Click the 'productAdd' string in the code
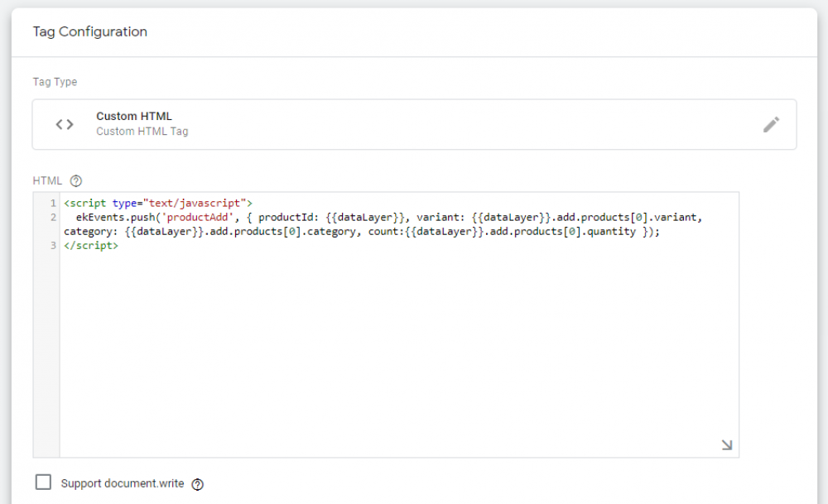 point(198,218)
